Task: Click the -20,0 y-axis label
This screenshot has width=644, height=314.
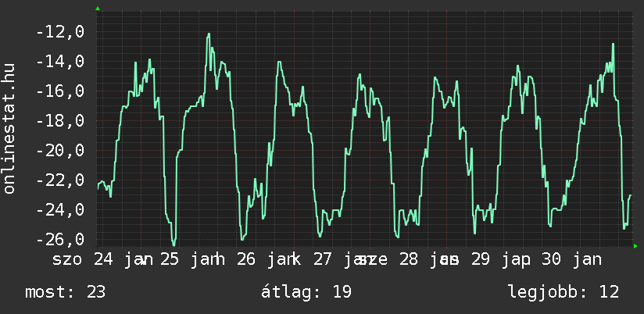Action: 60,151
